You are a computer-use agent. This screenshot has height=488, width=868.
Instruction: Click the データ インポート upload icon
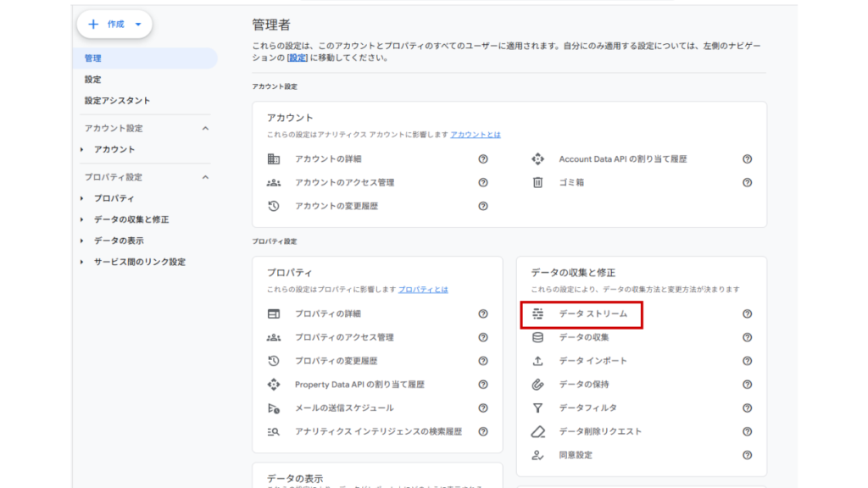click(x=537, y=361)
